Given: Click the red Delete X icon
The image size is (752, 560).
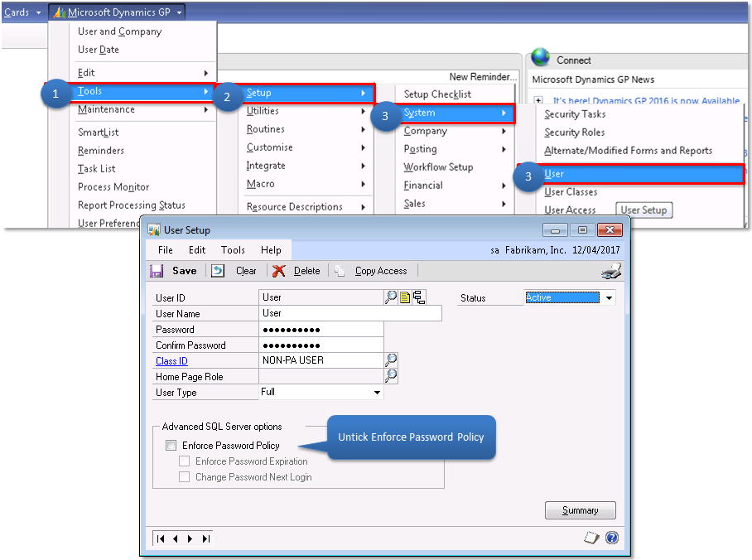Looking at the screenshot, I should (278, 271).
